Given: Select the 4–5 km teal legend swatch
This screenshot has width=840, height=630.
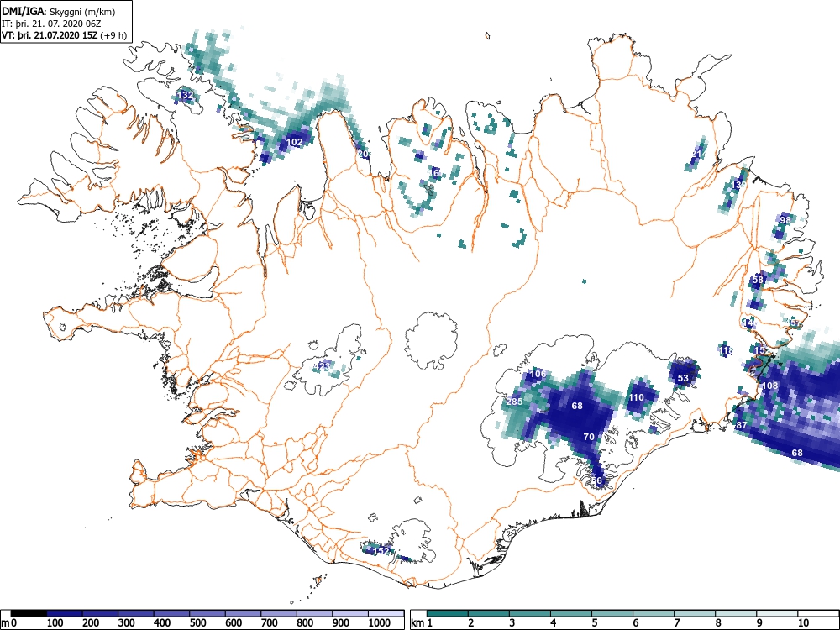Looking at the screenshot, I should point(571,613).
